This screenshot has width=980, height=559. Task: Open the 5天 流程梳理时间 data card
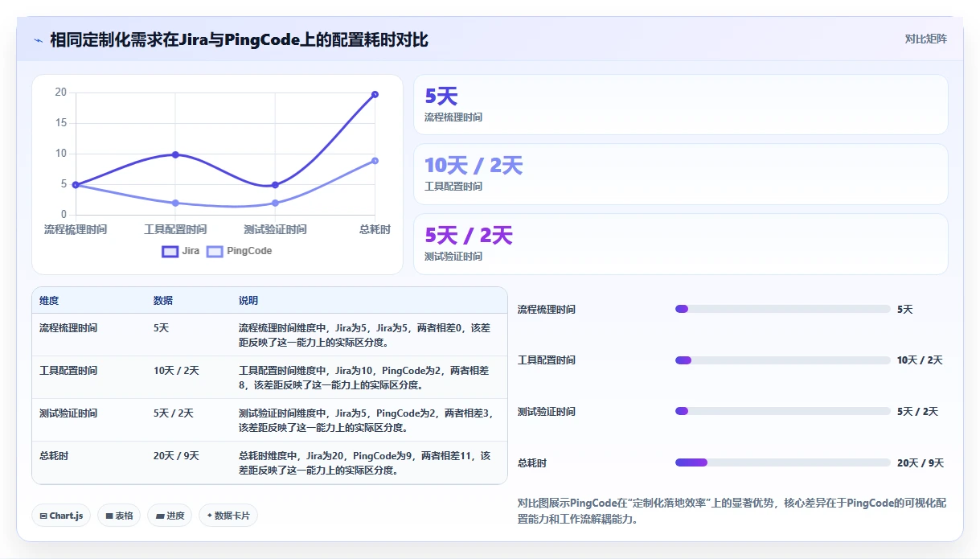tap(681, 105)
